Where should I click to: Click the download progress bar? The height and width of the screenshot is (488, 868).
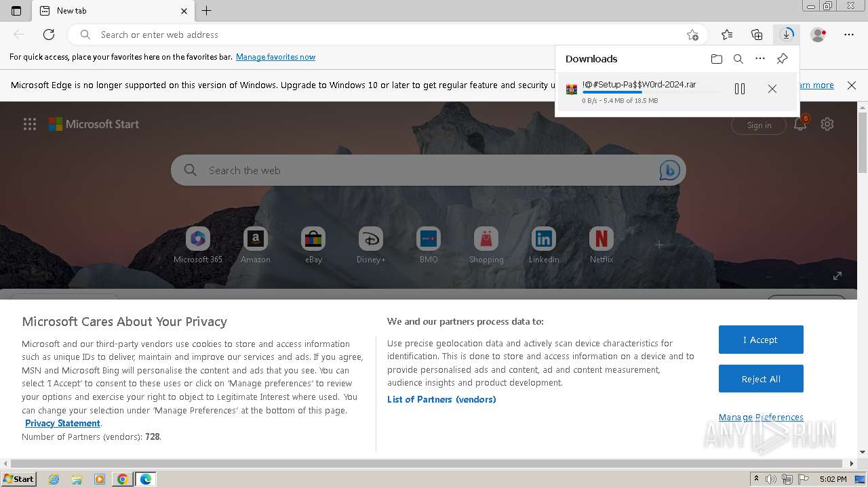[651, 92]
